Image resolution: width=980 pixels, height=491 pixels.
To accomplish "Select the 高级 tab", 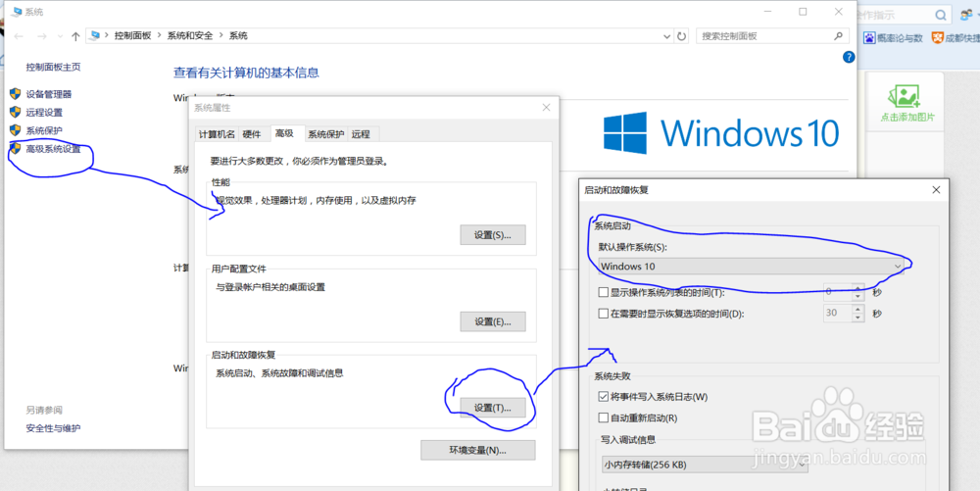I will (x=284, y=133).
